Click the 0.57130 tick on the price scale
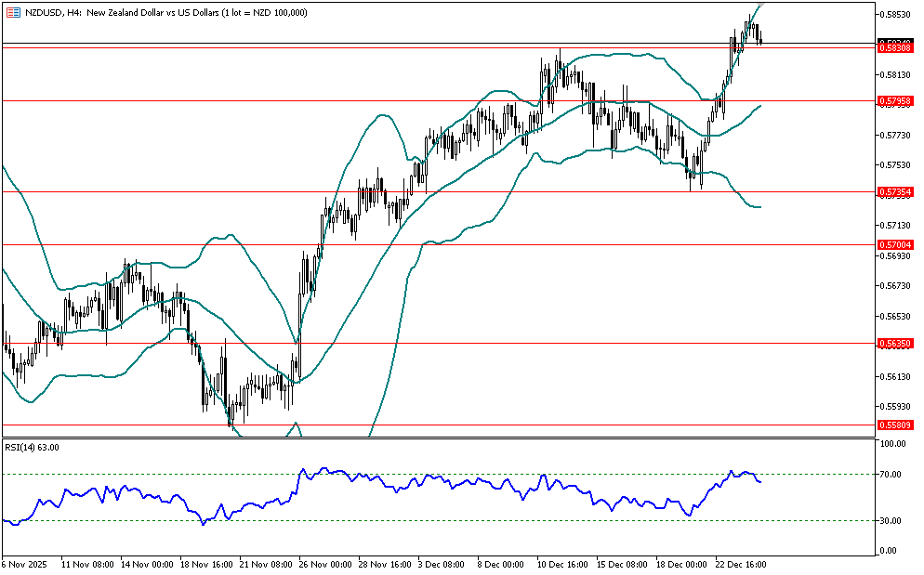Viewport: 924px width, 575px height. (895, 226)
